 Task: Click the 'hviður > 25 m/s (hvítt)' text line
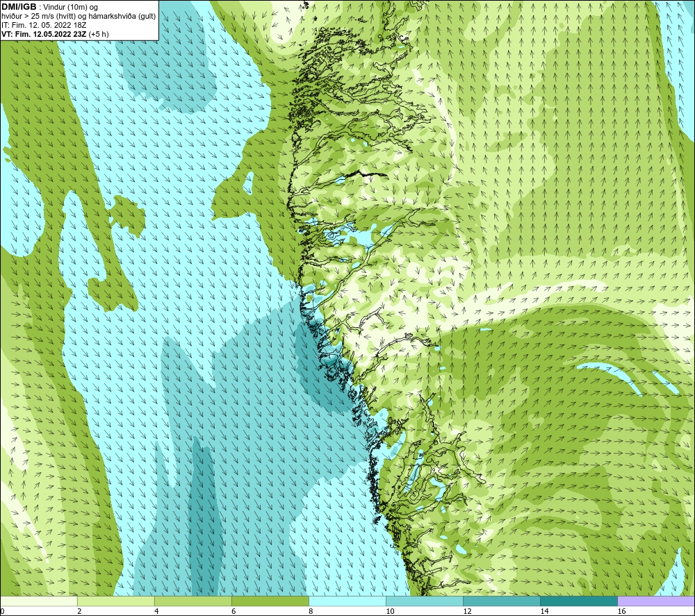click(38, 17)
